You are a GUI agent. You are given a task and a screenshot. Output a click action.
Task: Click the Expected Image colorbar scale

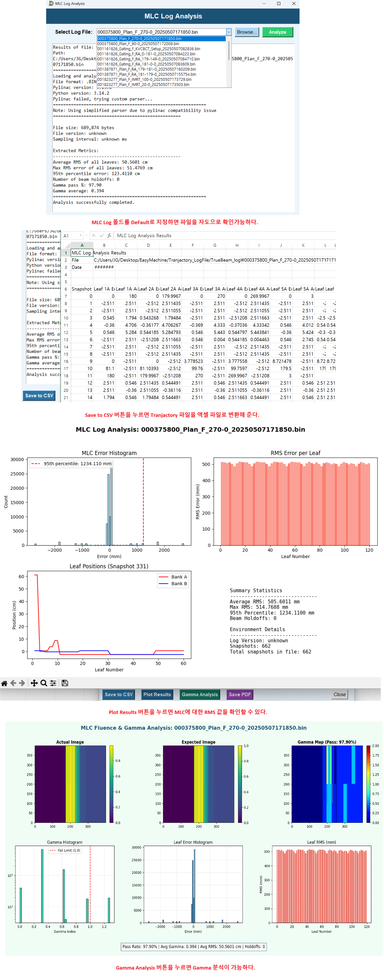click(240, 784)
